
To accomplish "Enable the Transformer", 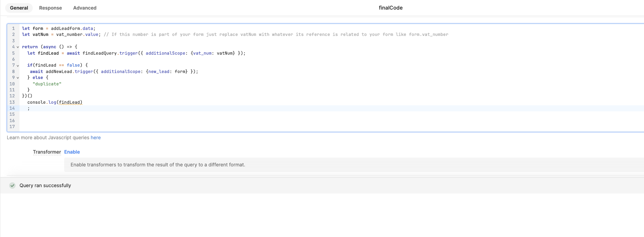I will (72, 152).
